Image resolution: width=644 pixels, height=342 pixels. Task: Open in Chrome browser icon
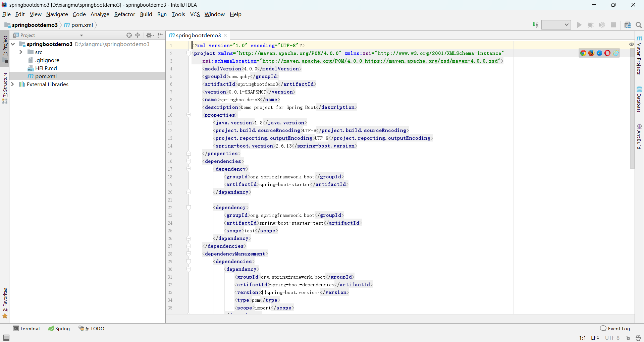(x=583, y=53)
